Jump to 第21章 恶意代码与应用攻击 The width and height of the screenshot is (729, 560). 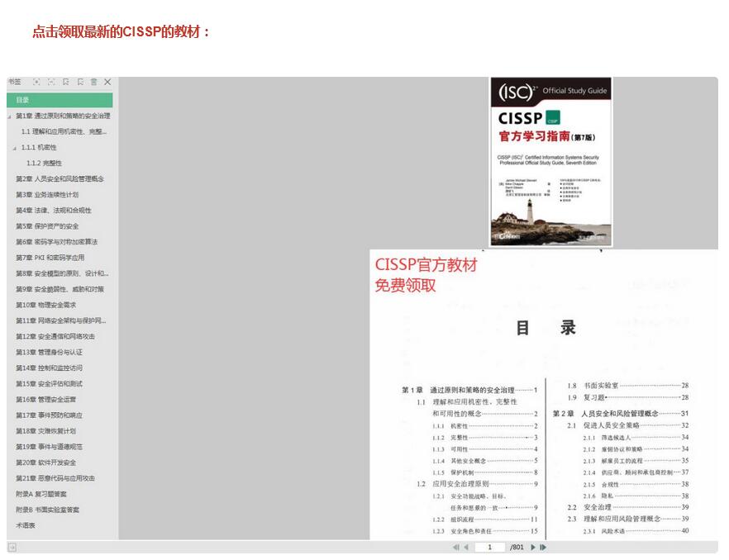tap(55, 479)
